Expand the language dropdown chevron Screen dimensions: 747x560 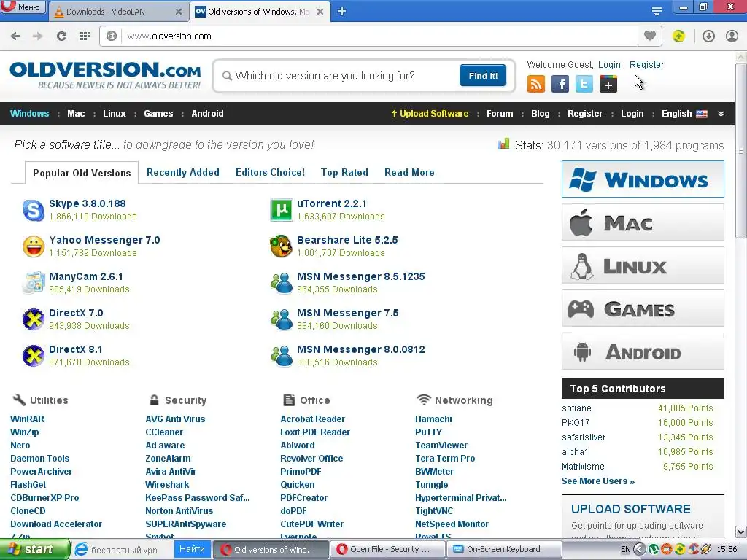721,114
